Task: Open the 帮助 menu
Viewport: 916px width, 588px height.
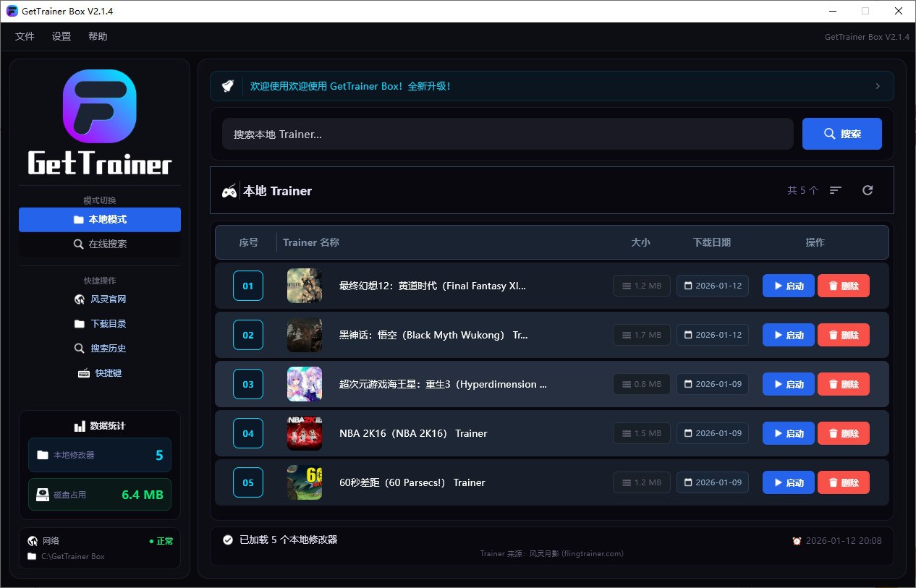Action: (98, 36)
